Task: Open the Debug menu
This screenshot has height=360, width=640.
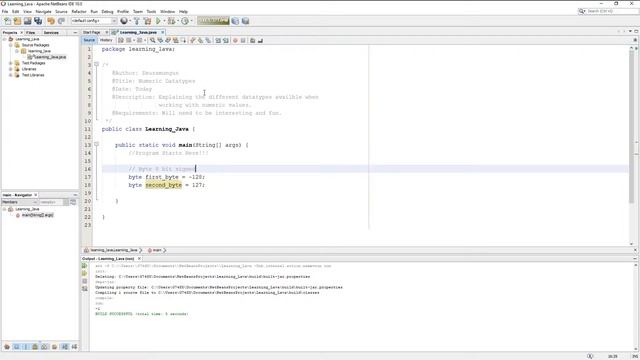Action: click(107, 11)
